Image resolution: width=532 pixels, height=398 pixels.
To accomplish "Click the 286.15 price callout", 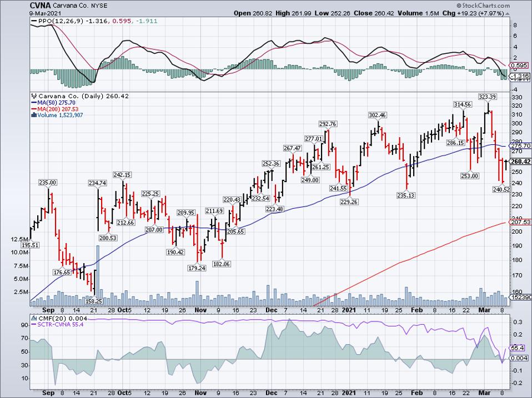I will tap(455, 143).
